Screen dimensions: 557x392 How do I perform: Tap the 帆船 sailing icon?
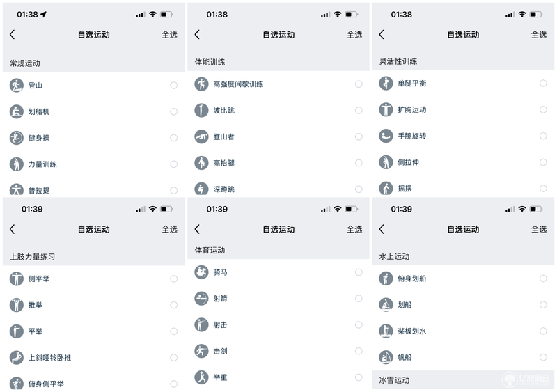coord(386,357)
